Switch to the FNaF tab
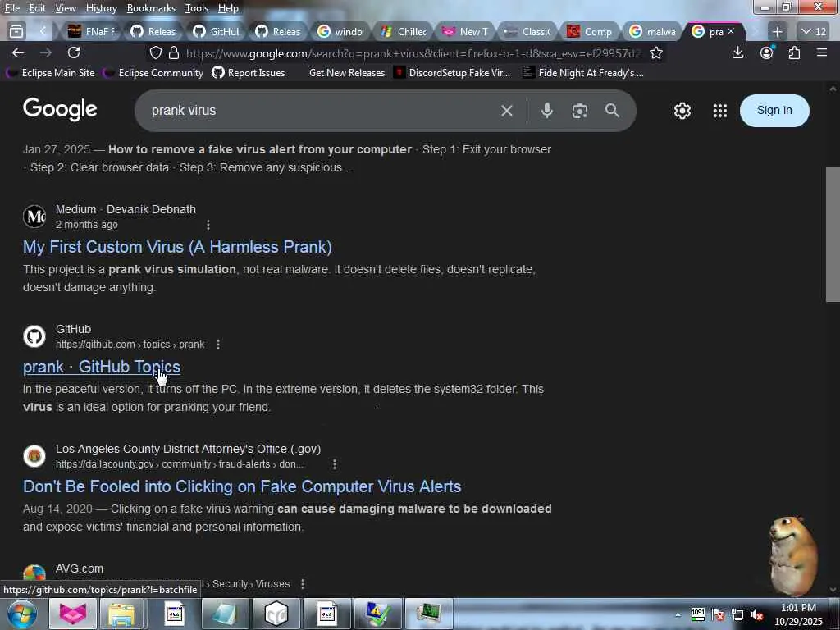Screen dimensions: 840x630 coord(92,32)
